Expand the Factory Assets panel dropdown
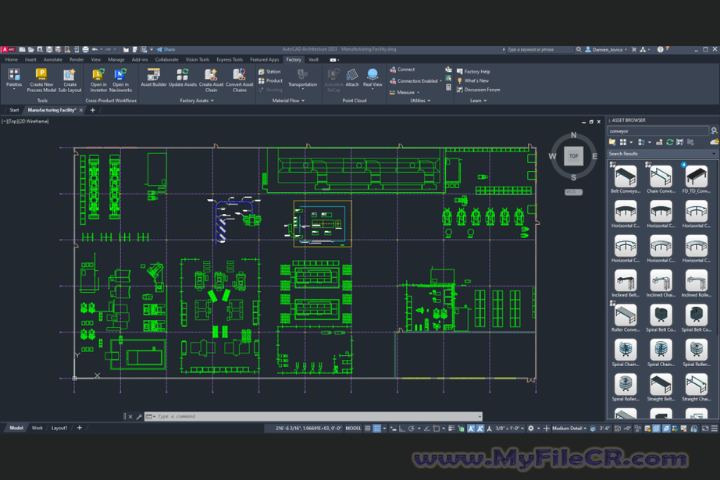720x480 pixels. tap(197, 101)
